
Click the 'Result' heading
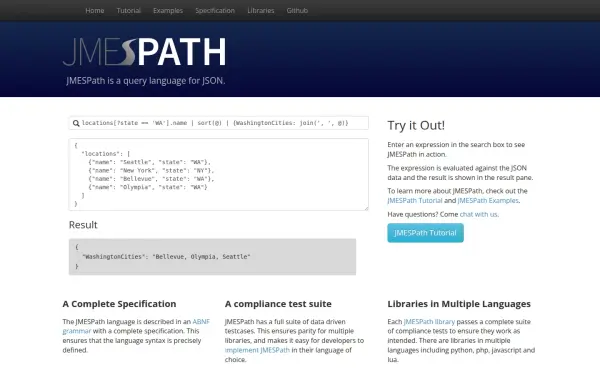point(83,225)
